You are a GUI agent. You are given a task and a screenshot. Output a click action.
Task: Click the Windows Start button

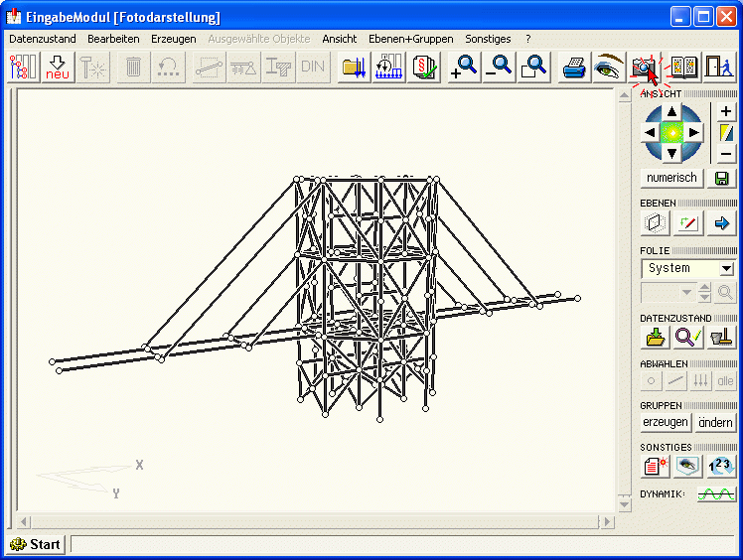coord(36,544)
